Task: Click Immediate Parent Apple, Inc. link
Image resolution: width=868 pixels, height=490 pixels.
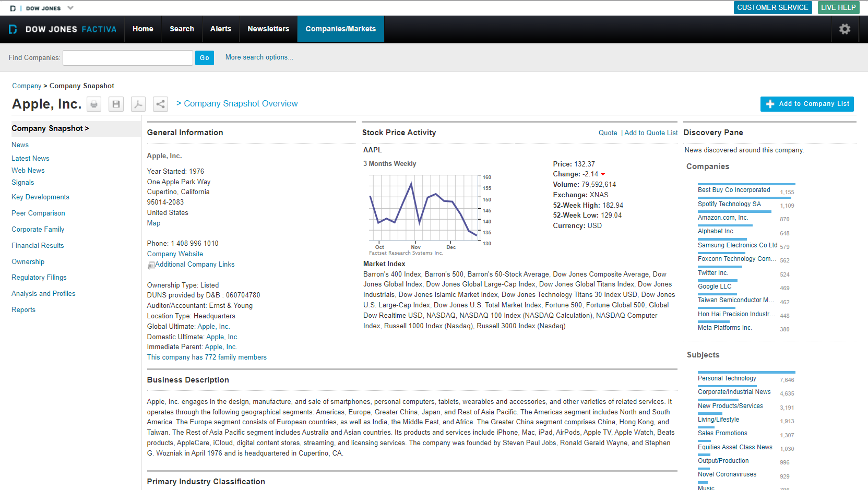Action: tap(221, 347)
